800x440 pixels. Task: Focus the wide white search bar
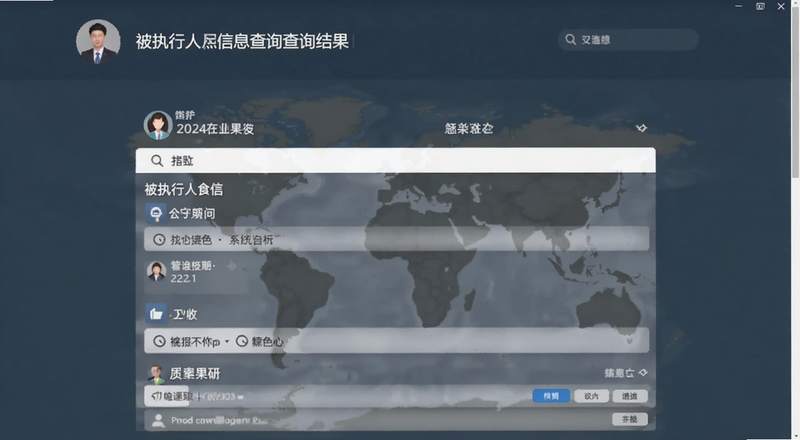[395, 161]
